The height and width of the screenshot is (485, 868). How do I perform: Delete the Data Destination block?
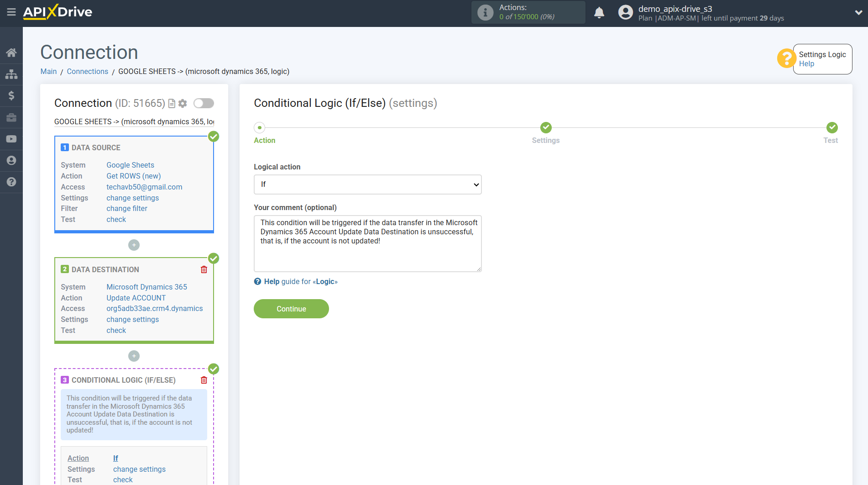coord(204,269)
